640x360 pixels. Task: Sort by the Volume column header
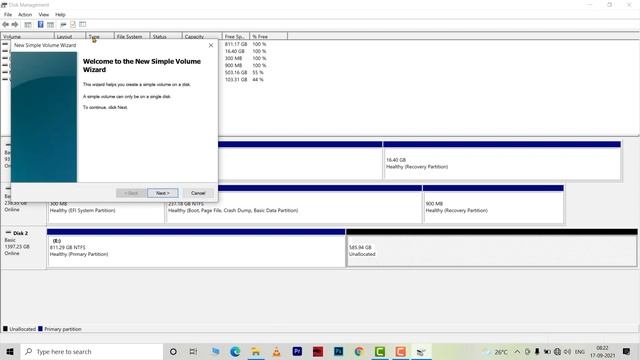click(27, 37)
